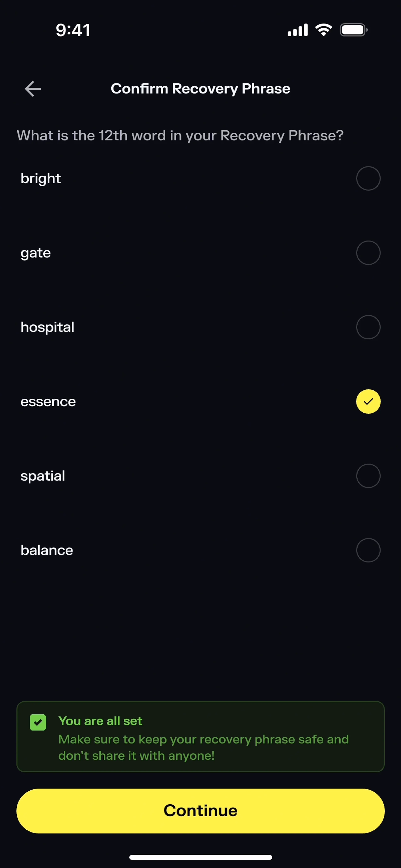Tap the word label hospital
Viewport: 401px width, 868px height.
[48, 327]
